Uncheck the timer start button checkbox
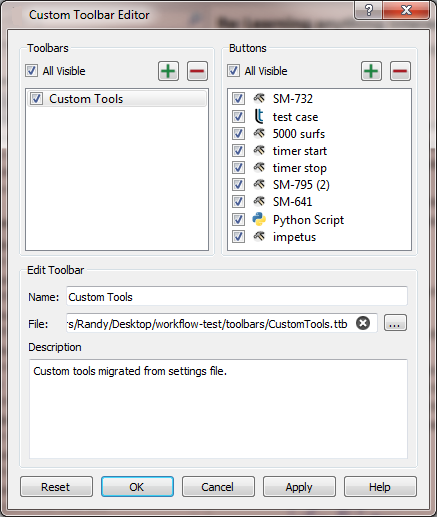Viewport: 437px width, 517px height. click(238, 151)
